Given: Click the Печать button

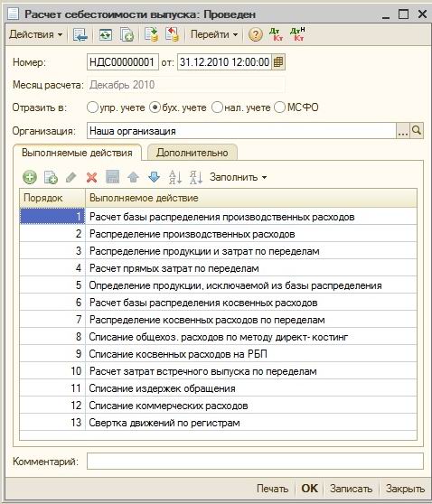Looking at the screenshot, I should [x=272, y=489].
